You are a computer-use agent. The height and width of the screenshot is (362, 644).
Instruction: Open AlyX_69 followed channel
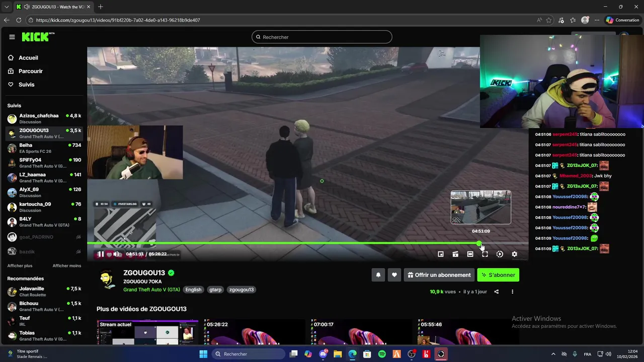coord(44,193)
